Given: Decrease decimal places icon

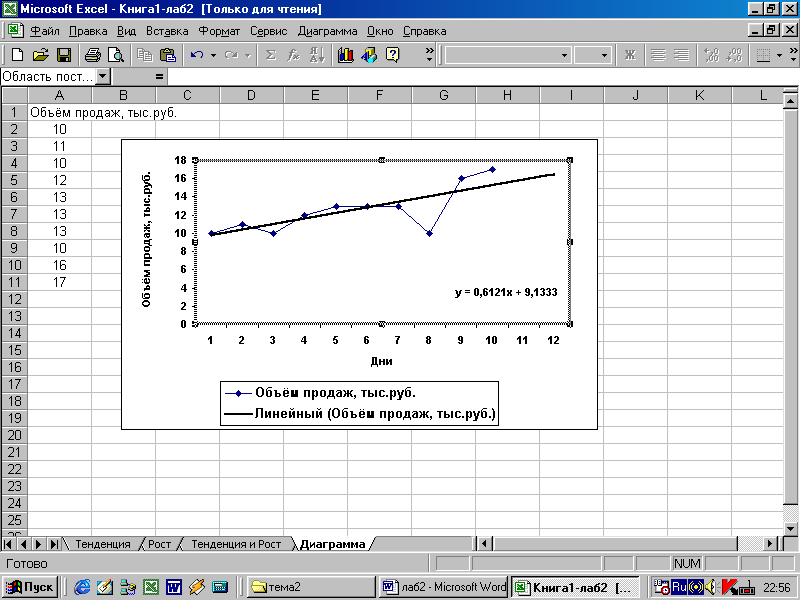Looking at the screenshot, I should point(734,55).
